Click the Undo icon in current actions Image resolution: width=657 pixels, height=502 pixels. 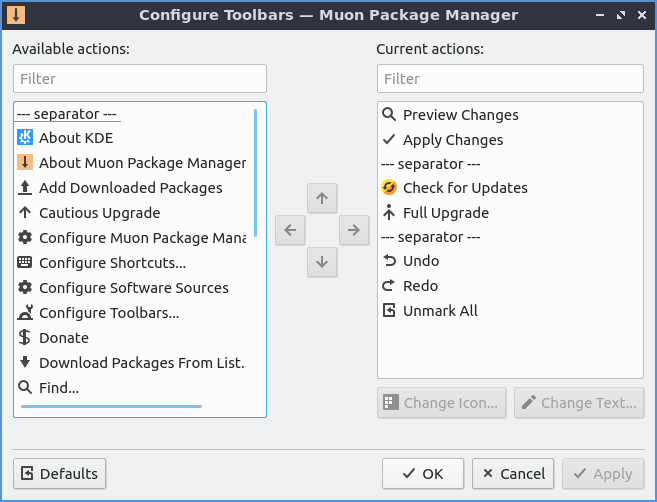click(x=389, y=261)
